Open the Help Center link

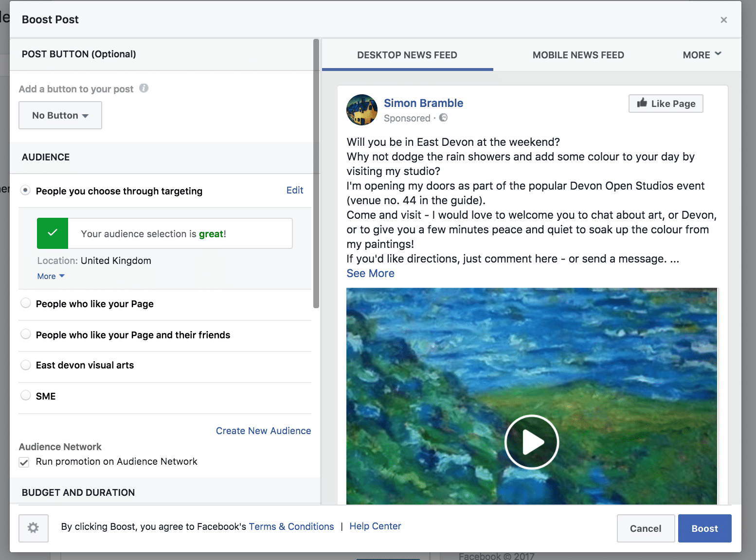[375, 526]
